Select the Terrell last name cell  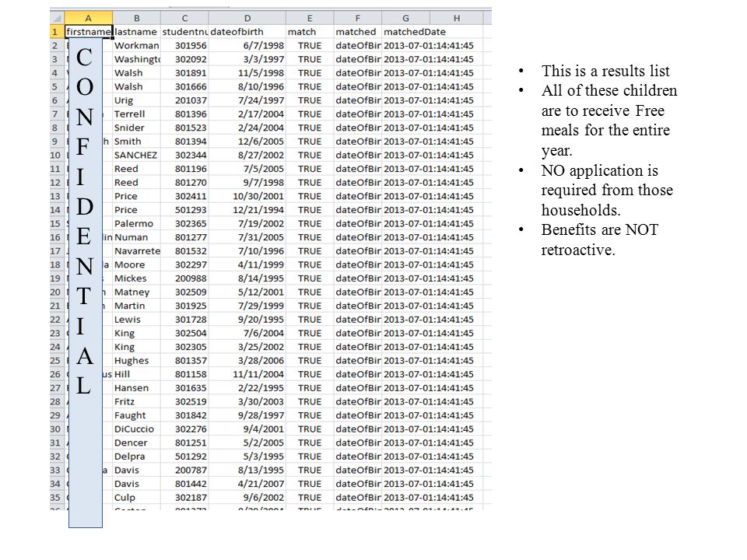click(137, 114)
